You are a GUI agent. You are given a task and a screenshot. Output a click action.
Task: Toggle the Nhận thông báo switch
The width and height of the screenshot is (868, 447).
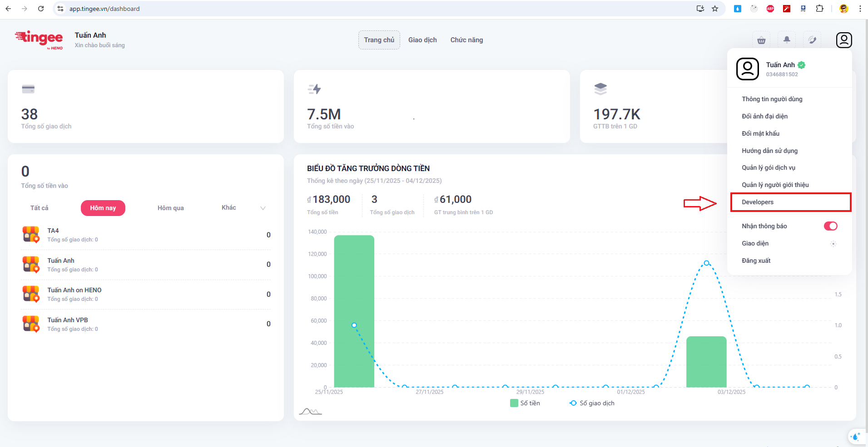(x=830, y=226)
